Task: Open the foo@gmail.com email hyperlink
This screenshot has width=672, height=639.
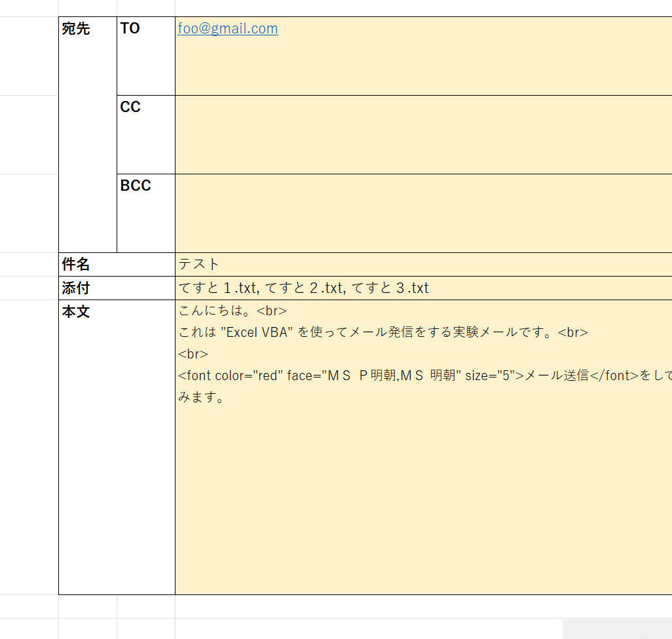Action: click(x=227, y=28)
